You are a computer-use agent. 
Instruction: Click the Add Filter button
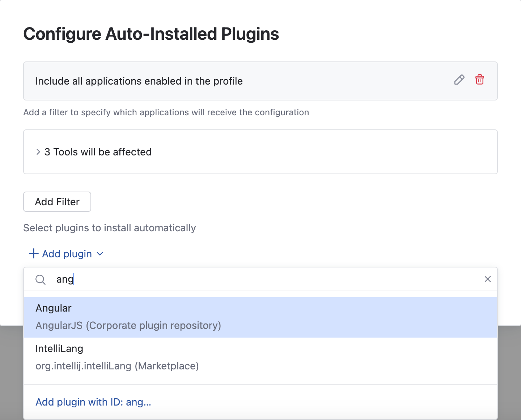coord(57,202)
